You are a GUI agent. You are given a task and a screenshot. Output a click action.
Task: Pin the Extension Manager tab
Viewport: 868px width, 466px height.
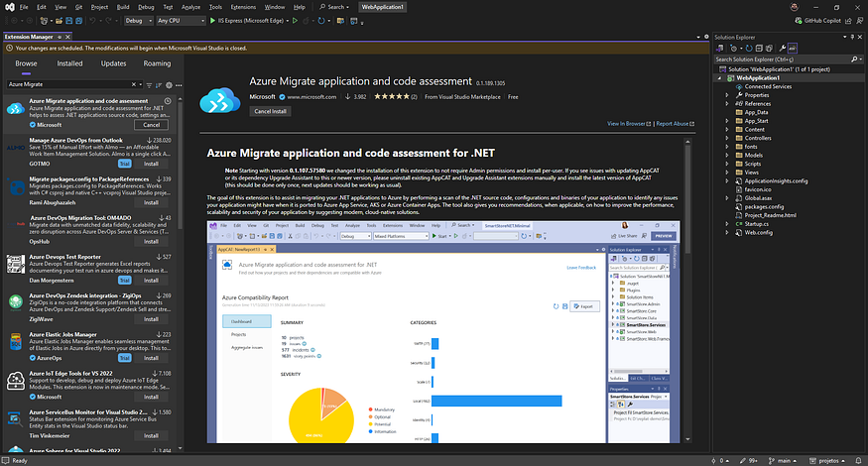[x=60, y=37]
